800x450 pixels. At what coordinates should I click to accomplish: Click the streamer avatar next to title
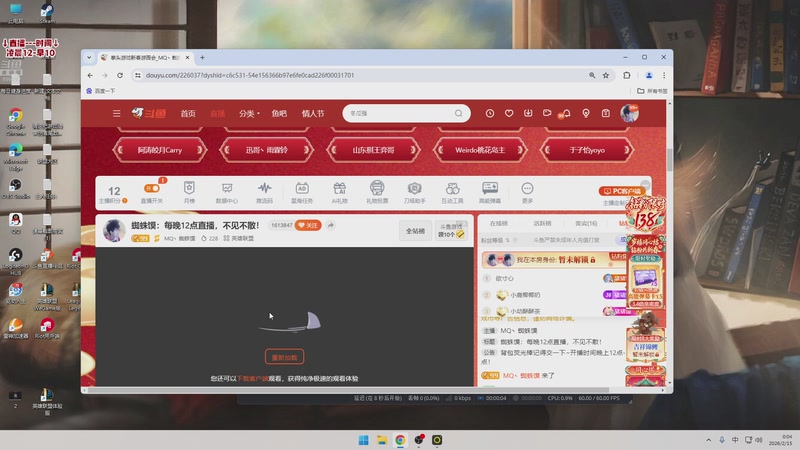(114, 230)
